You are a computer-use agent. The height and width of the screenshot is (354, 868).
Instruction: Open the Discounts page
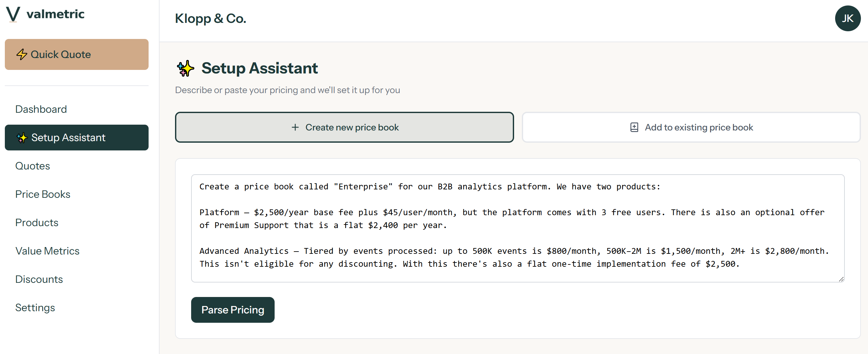tap(39, 279)
